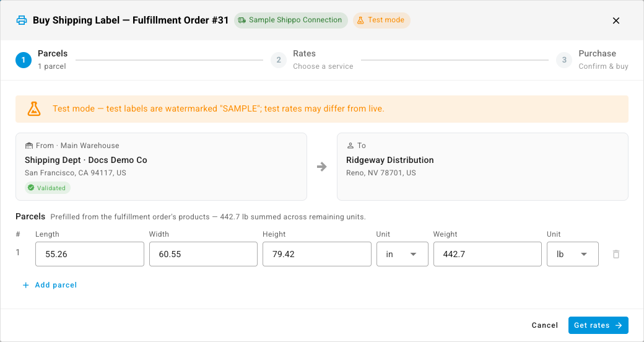Click the Width field showing 60.55
The height and width of the screenshot is (342, 644).
203,254
